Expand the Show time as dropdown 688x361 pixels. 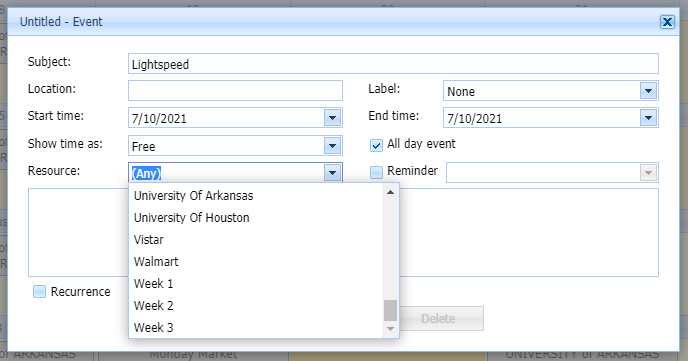332,146
